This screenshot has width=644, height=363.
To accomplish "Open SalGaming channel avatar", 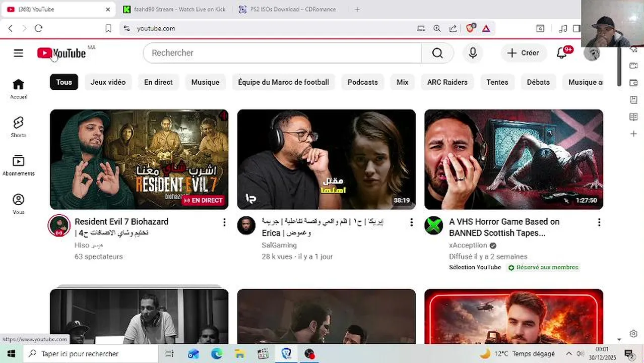I will tap(246, 225).
